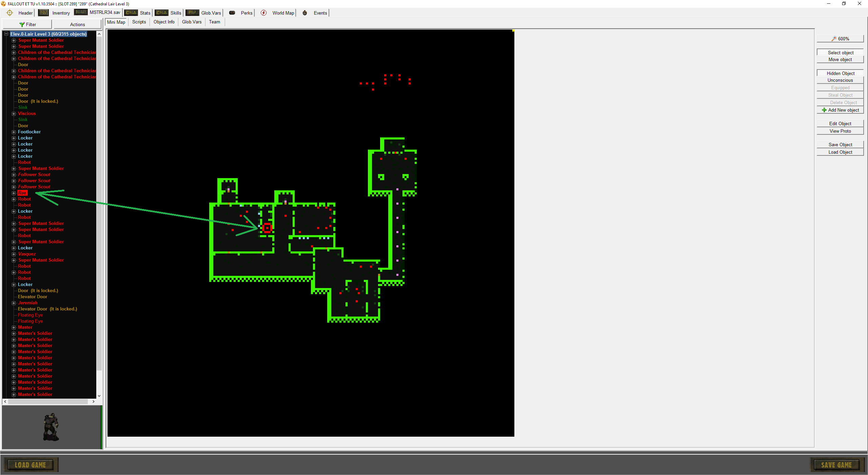Image resolution: width=868 pixels, height=475 pixels.
Task: Click horizontal scrollbar left arrow under object list
Action: click(5, 401)
